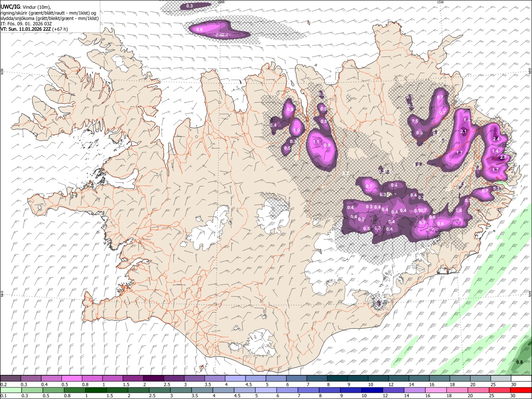
Task: Click the '0.8' value in the green rain area
Action: [520, 362]
